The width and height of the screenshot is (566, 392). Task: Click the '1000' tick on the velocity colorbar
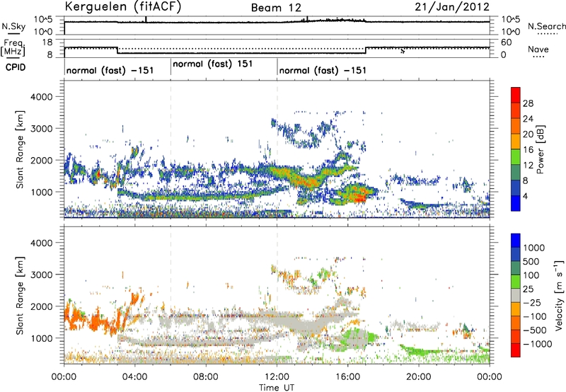tap(534, 248)
